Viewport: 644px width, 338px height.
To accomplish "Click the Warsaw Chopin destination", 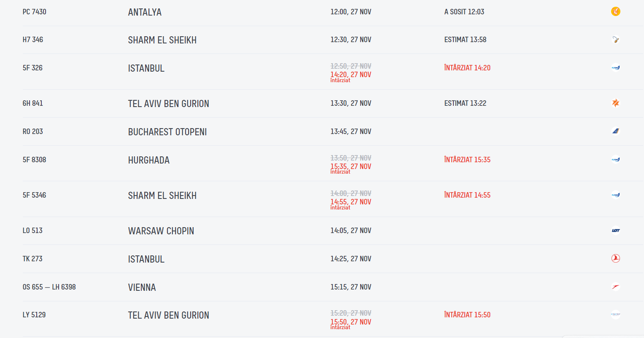I will (x=161, y=231).
